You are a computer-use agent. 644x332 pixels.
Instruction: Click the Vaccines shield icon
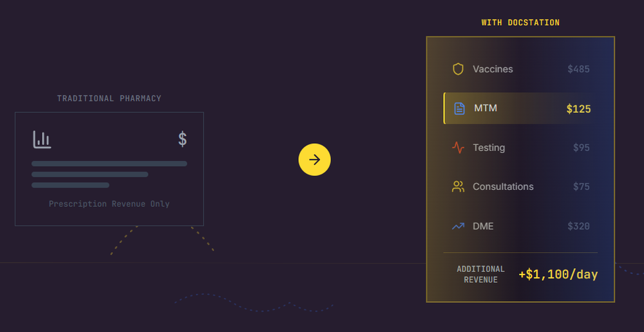click(x=458, y=69)
